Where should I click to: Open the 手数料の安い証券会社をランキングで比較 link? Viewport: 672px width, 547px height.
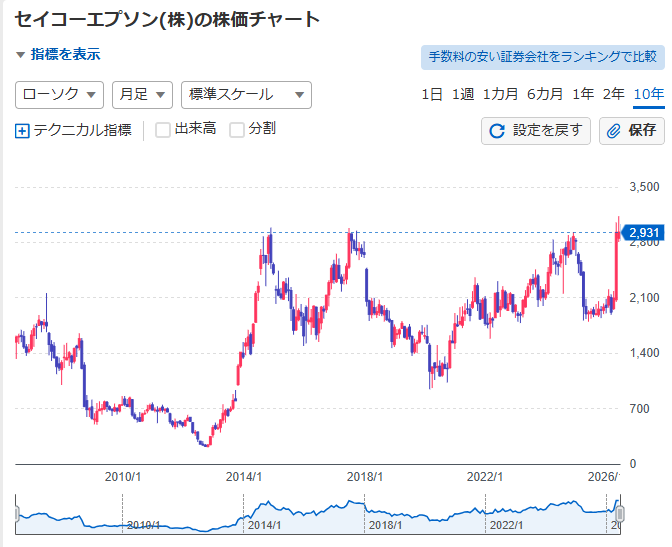pos(543,57)
